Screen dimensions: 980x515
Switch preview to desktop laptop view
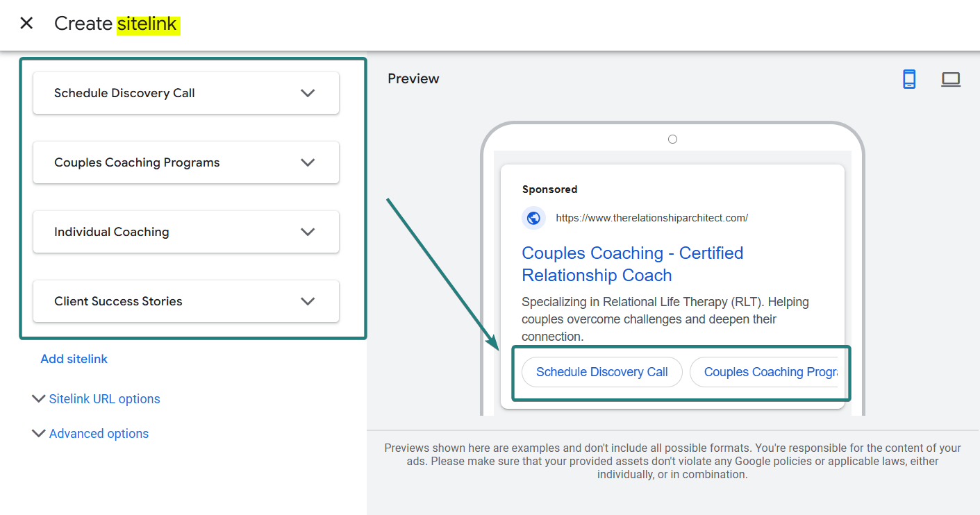tap(950, 79)
